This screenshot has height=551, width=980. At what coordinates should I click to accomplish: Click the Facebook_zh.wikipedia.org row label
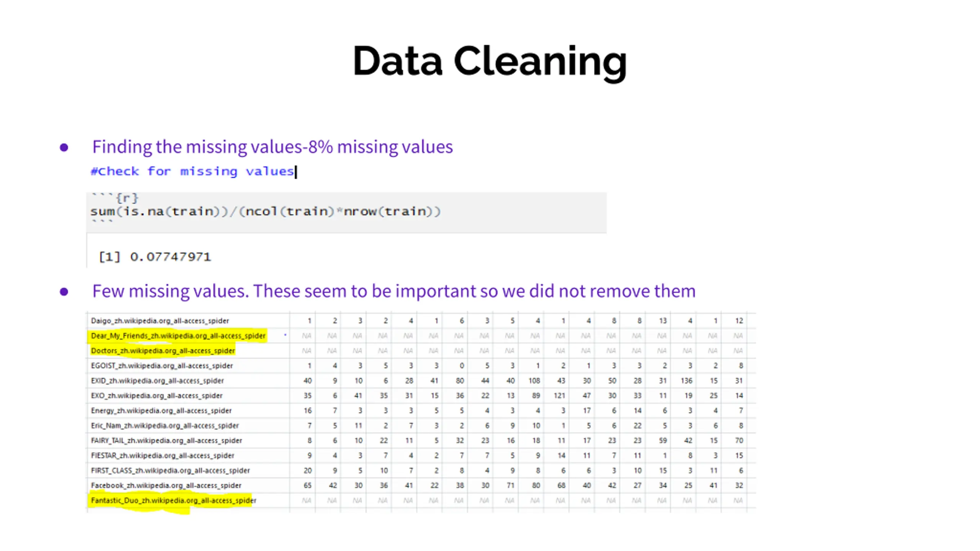(166, 485)
